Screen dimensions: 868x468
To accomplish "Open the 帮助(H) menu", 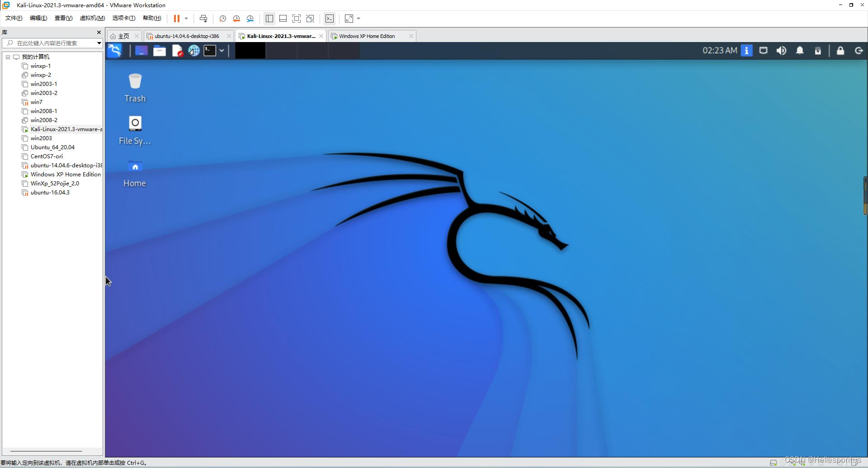I will click(x=152, y=18).
